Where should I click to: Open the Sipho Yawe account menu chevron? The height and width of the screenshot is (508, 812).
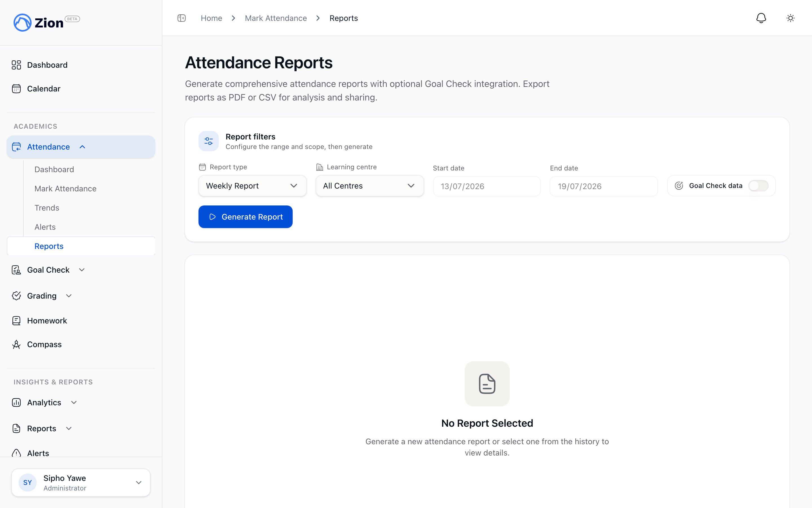point(139,483)
